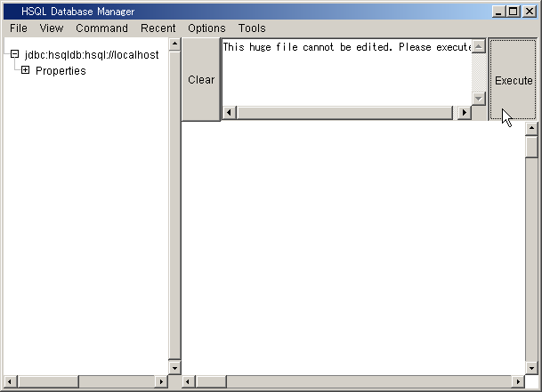The width and height of the screenshot is (542, 392).
Task: Click the tree panel scroll right arrow
Action: 161,381
